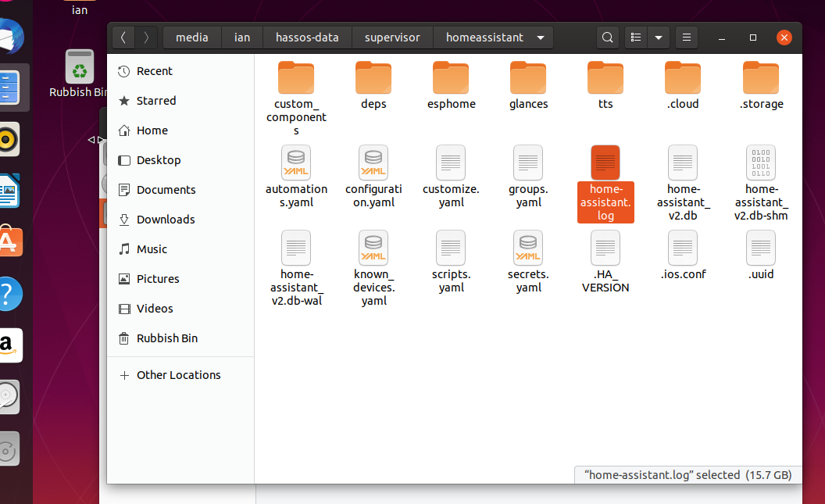Viewport: 825px width, 504px height.
Task: Open Rhythmbox from the Ubuntu dock
Action: (x=8, y=141)
